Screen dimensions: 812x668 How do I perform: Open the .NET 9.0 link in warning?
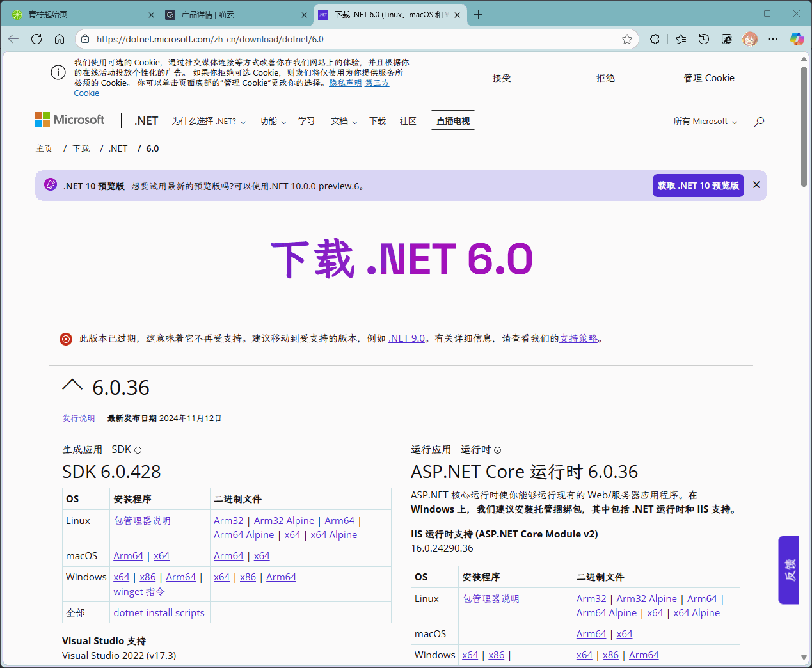[407, 338]
